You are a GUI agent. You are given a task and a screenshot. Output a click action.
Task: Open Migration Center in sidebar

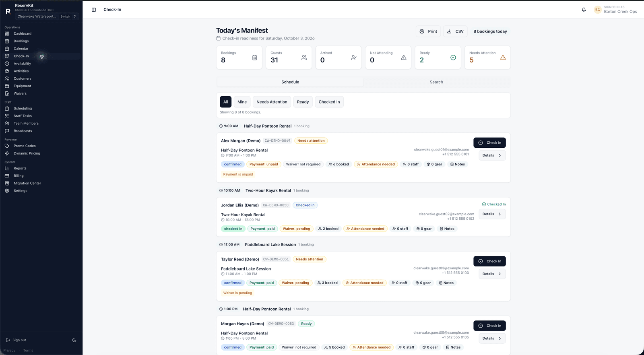pyautogui.click(x=40, y=183)
